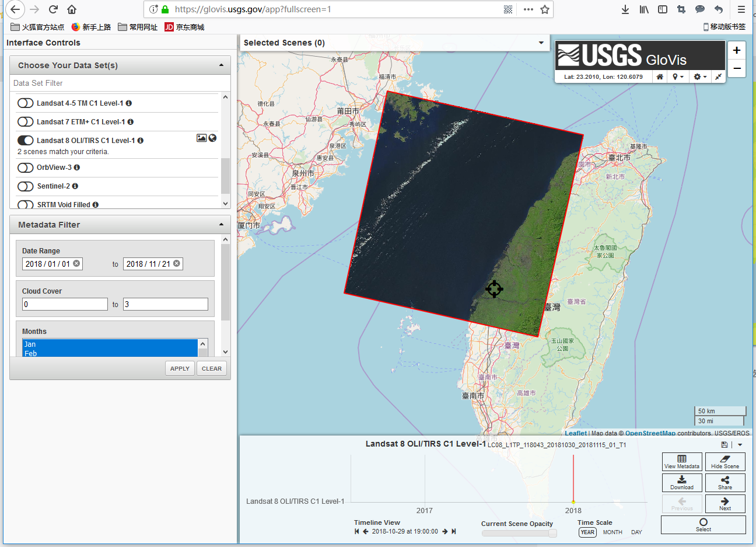Screen dimensions: 756x547
Task: Click the save timeline floppy disk icon
Action: 724,444
